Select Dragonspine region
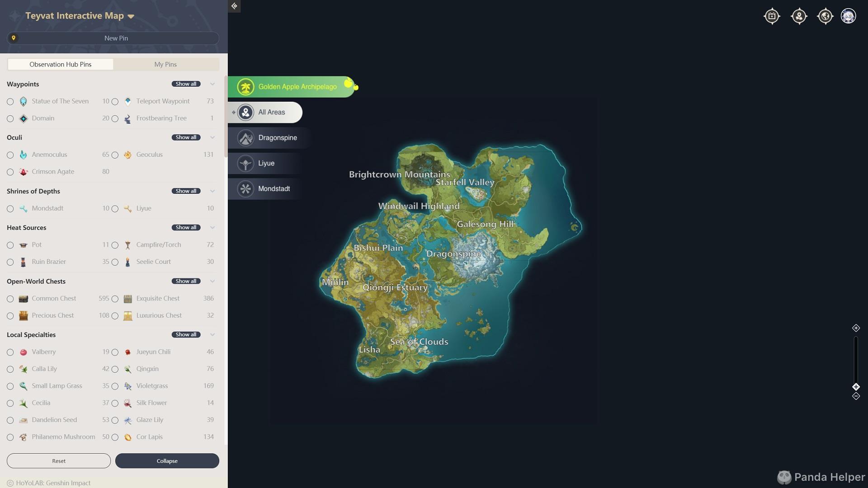Image resolution: width=868 pixels, height=488 pixels. click(x=269, y=138)
